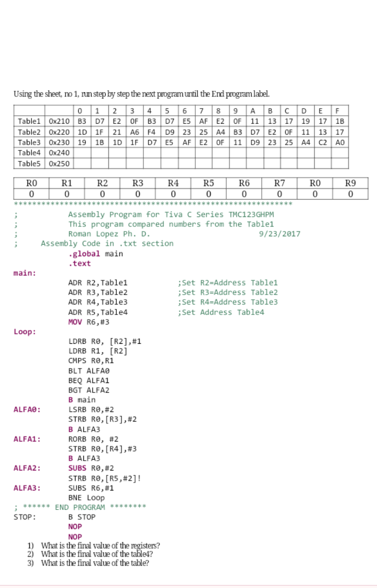
Task: Click the R1 register header
Action: coord(66,183)
